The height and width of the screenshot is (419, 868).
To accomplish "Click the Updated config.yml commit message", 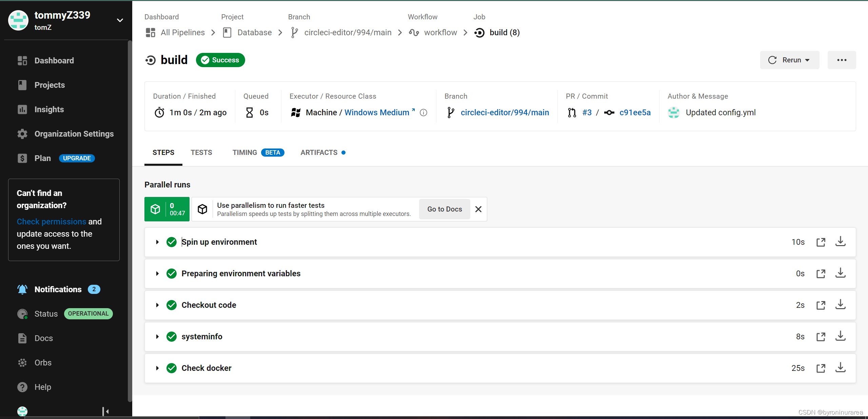I will (721, 113).
